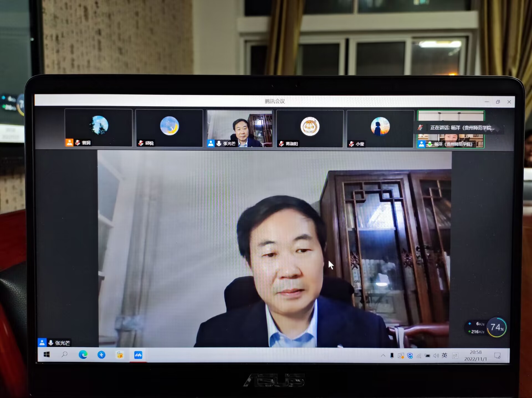Screen dimensions: 532x398
Task: Open Tencent Meeting icon in taskbar
Action: 138,355
